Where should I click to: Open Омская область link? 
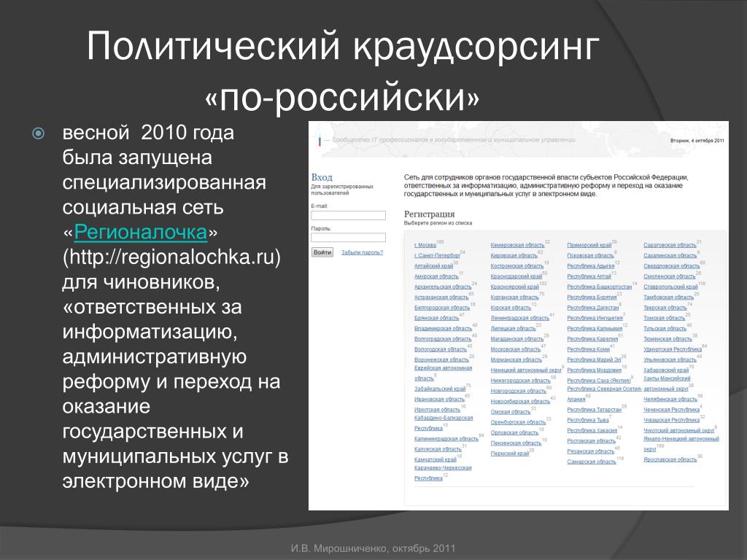point(510,412)
